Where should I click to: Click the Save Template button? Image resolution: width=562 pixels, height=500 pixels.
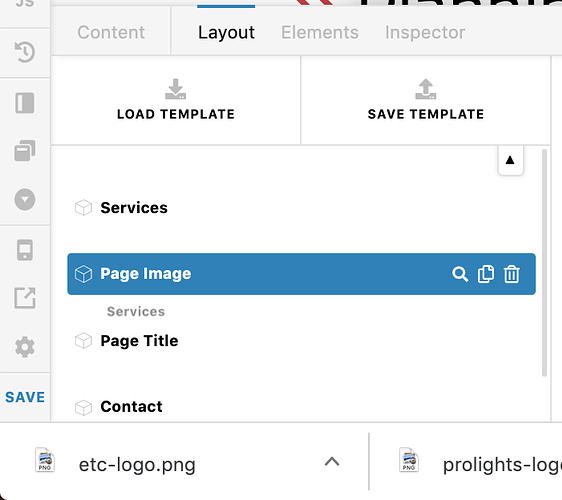click(426, 100)
